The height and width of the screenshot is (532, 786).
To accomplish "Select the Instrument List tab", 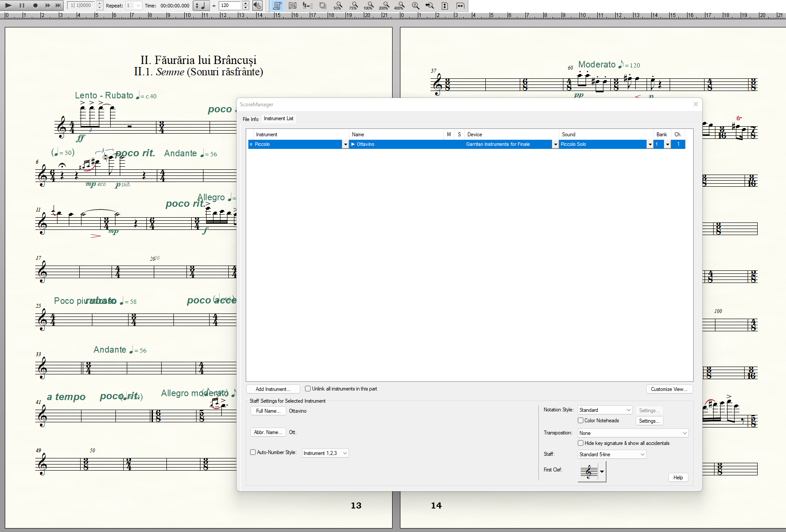I will 278,118.
